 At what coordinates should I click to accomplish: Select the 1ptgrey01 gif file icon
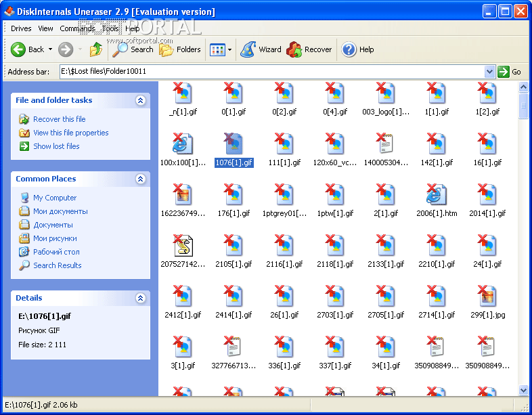click(284, 194)
